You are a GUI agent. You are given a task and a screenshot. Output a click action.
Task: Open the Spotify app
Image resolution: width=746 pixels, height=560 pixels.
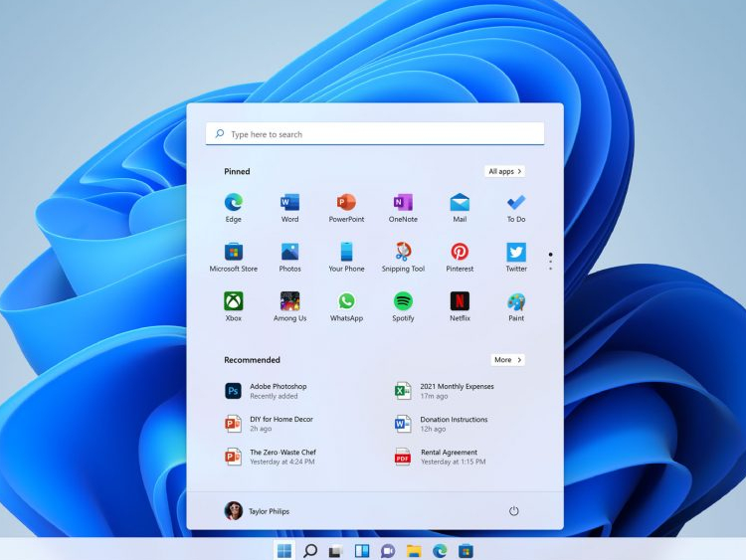click(403, 307)
